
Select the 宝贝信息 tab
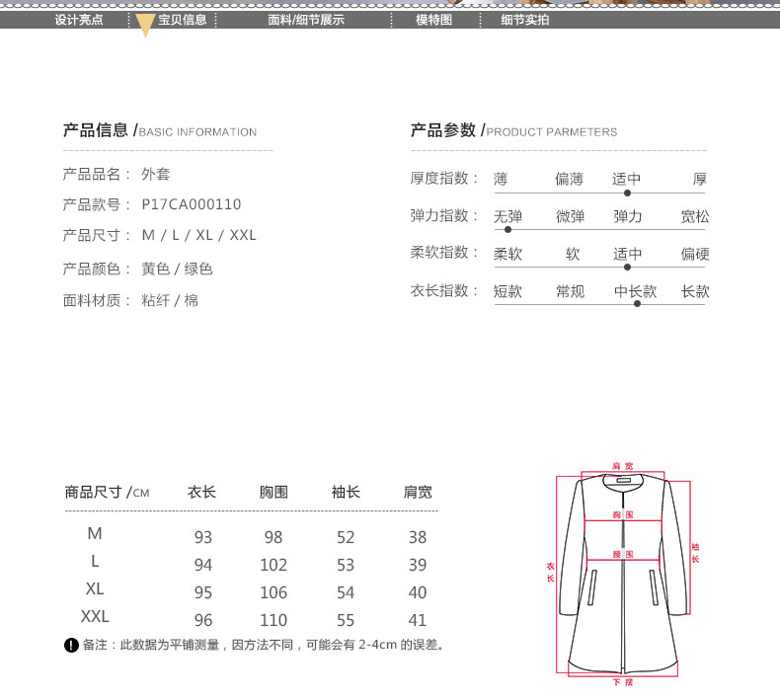(183, 20)
